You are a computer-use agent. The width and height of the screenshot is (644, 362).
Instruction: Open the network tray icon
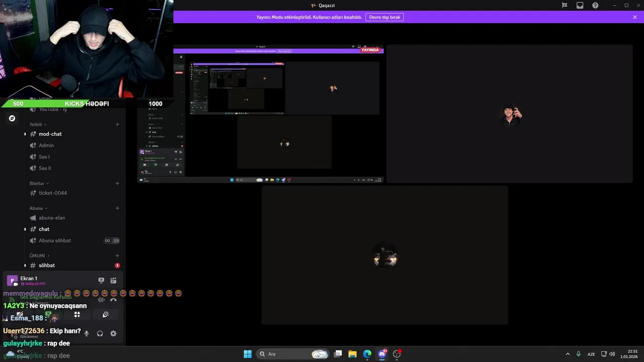[604, 354]
